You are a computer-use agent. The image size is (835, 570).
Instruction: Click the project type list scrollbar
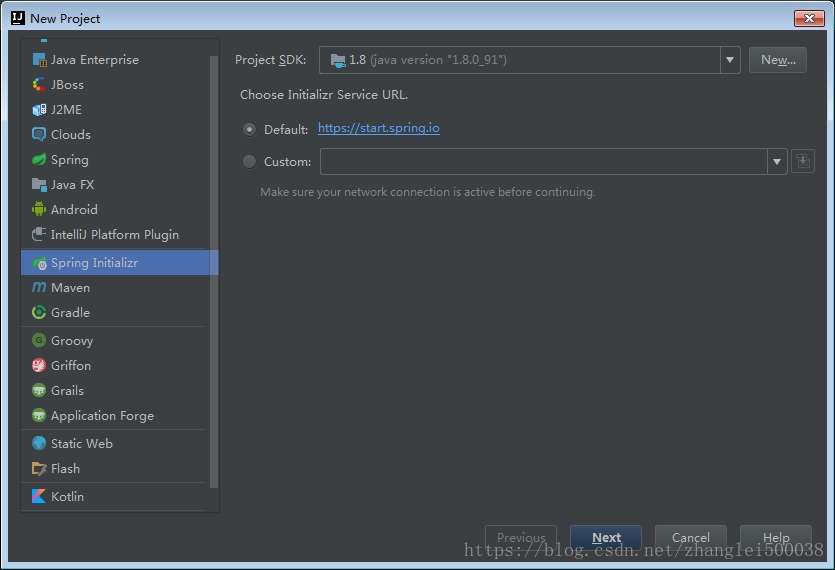[x=214, y=272]
